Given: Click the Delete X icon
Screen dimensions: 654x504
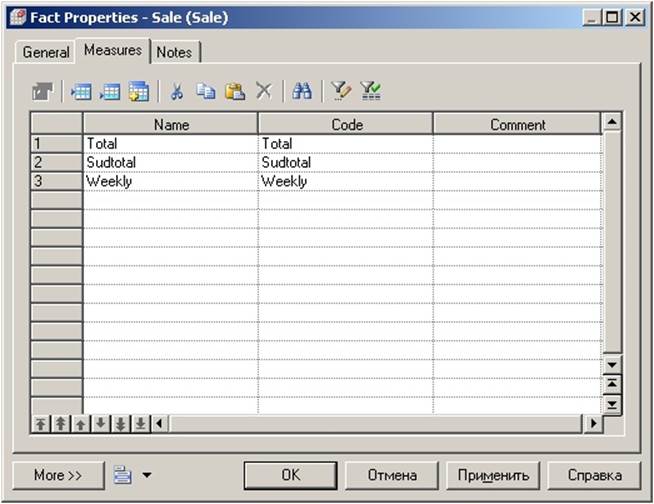Looking at the screenshot, I should coord(264,91).
